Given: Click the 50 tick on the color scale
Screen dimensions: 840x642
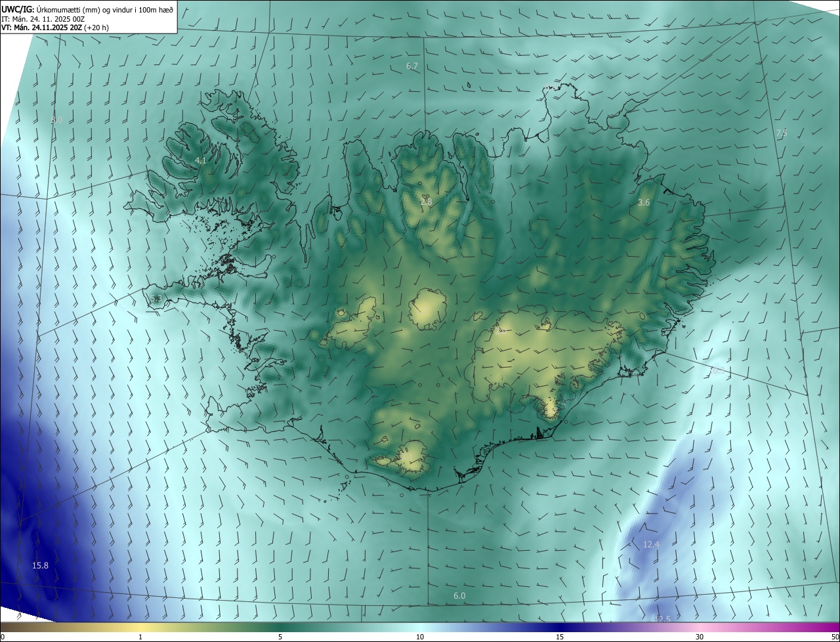Looking at the screenshot, I should click(x=835, y=637).
